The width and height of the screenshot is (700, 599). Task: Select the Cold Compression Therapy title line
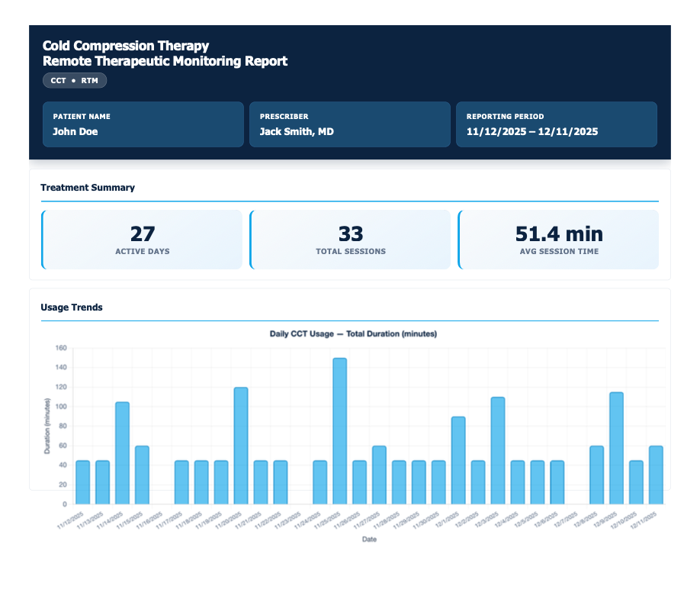point(126,46)
